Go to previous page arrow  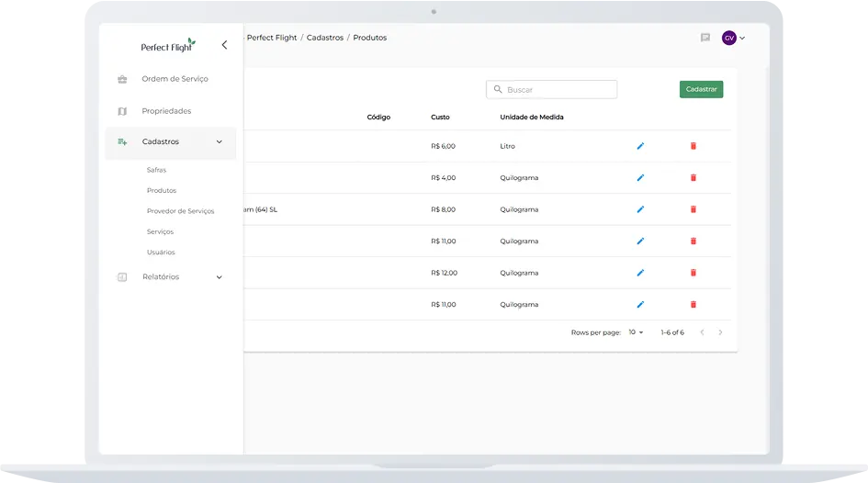[x=702, y=332]
